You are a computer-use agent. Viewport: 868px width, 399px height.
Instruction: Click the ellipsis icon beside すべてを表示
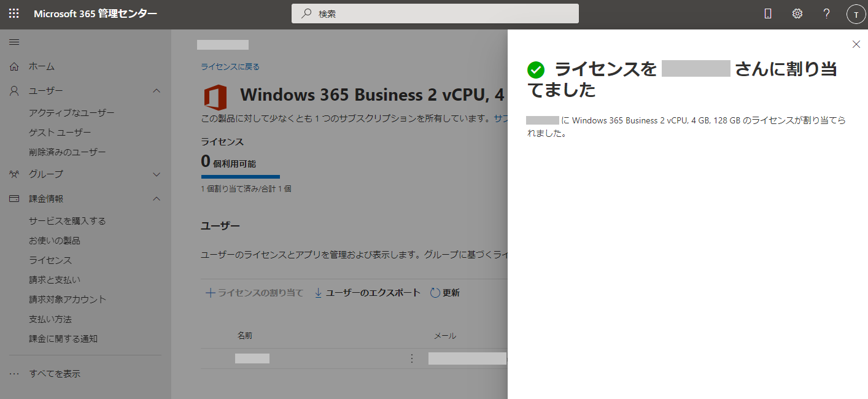pos(14,373)
